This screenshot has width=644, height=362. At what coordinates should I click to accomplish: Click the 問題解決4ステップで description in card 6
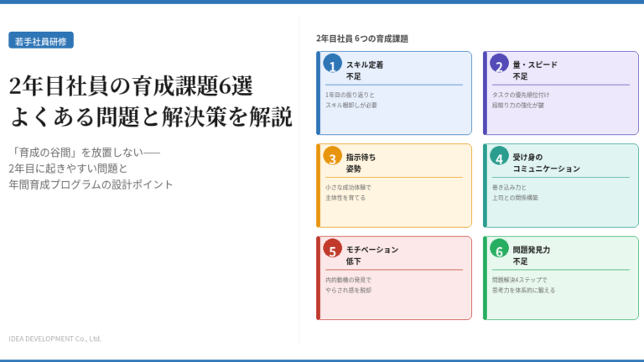pos(519,279)
